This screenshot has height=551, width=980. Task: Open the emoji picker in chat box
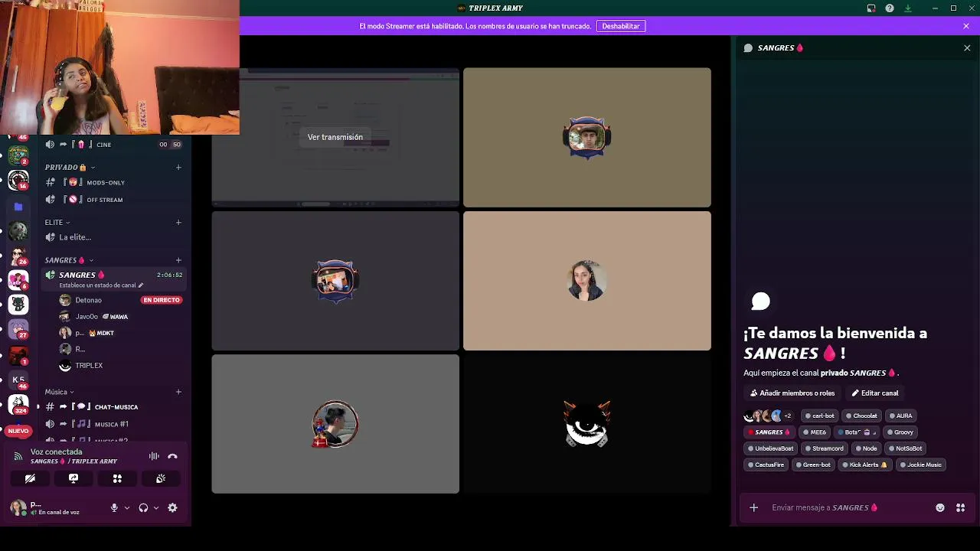(940, 507)
